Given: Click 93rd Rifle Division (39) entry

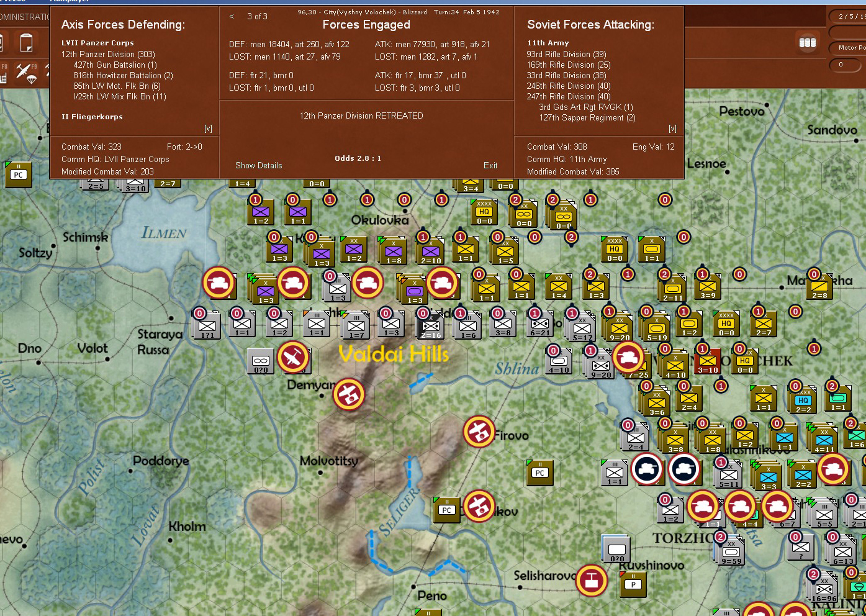Looking at the screenshot, I should (567, 54).
